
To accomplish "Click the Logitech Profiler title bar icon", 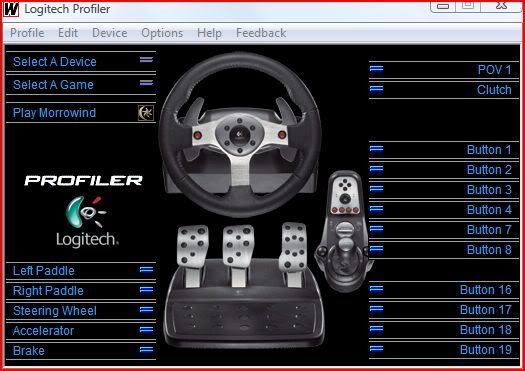I will click(11, 9).
